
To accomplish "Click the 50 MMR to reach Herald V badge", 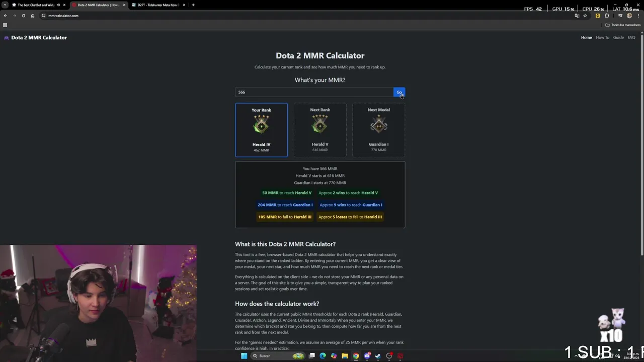I will (287, 193).
